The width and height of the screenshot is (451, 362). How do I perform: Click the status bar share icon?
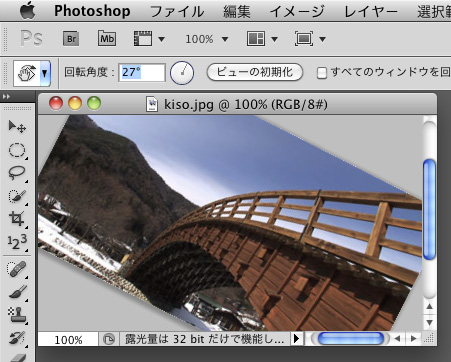(109, 339)
